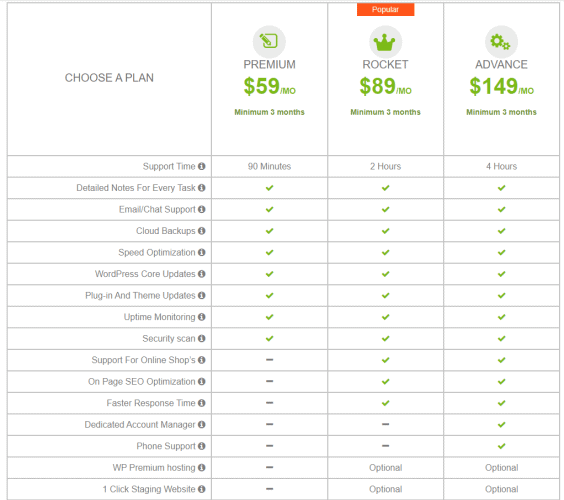Click Optional in Rocket WP Premium hosting row
The image size is (564, 500).
385,468
